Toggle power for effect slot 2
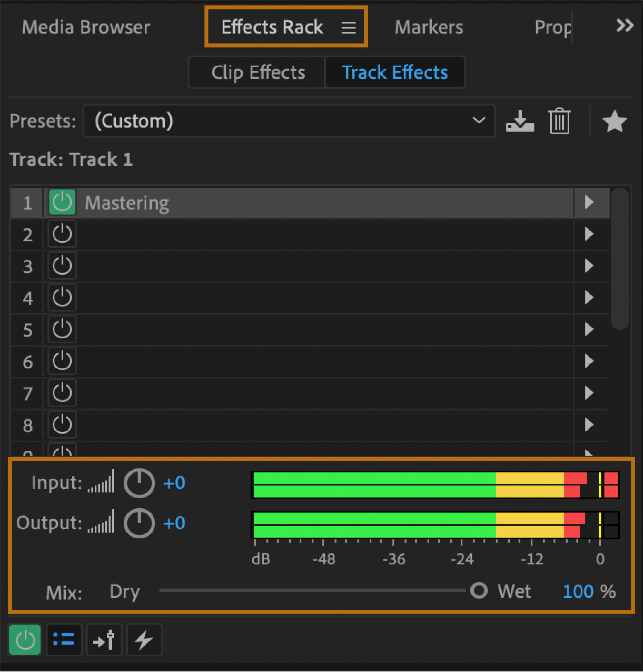The height and width of the screenshot is (672, 643). 62,234
